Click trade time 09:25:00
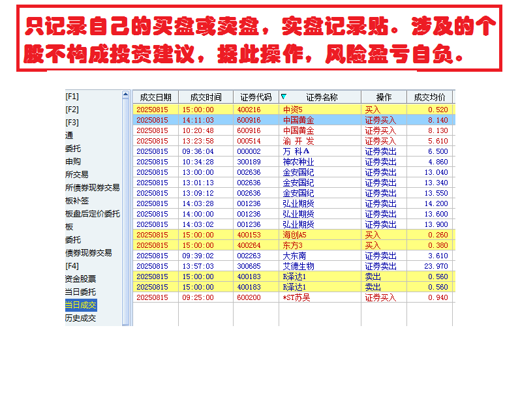Screen dimensions: 520x420 [198, 297]
